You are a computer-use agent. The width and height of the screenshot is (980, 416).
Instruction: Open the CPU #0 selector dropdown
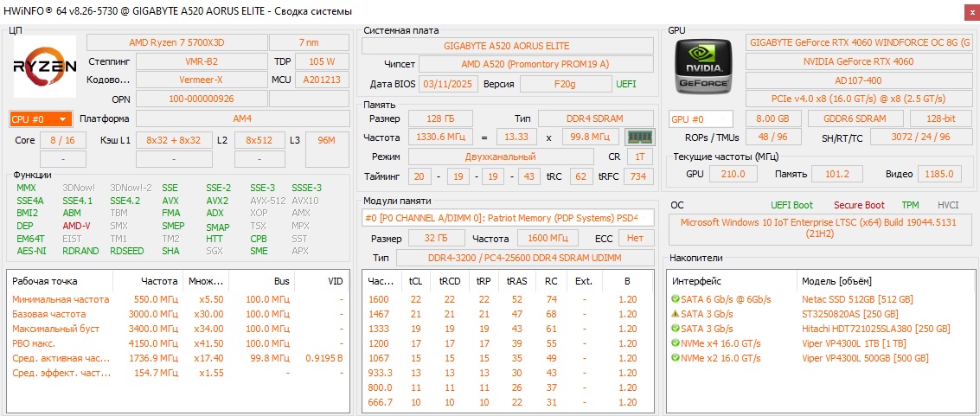click(x=41, y=118)
